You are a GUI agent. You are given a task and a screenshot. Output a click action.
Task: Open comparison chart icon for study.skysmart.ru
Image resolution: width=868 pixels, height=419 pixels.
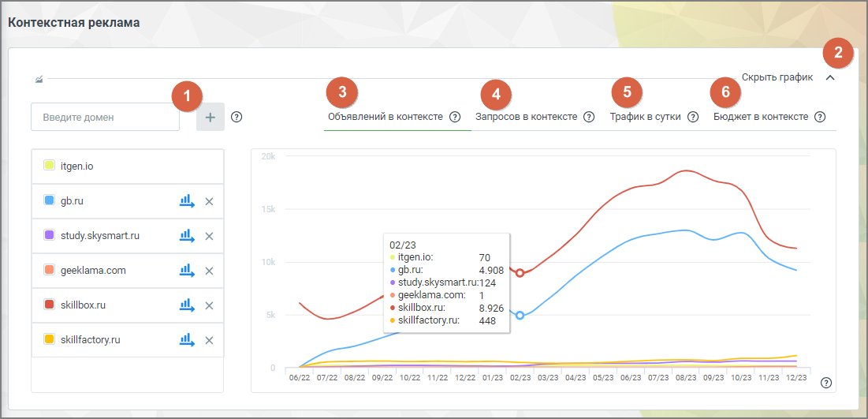coord(187,236)
